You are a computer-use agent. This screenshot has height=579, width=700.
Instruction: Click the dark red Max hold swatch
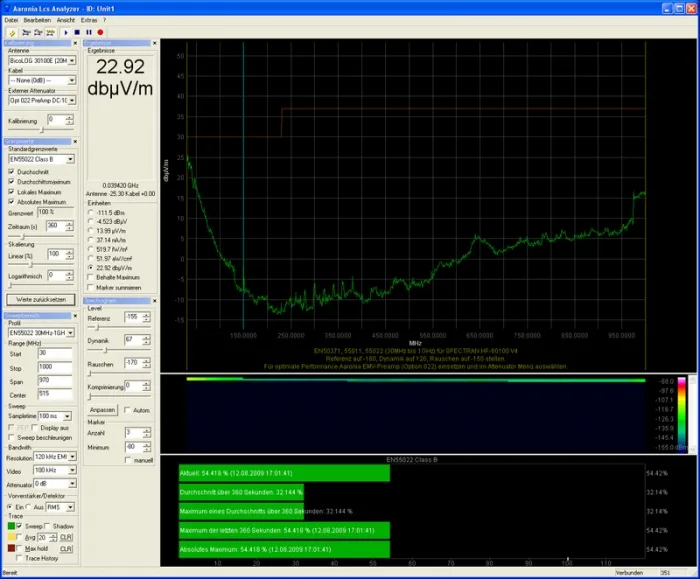(x=12, y=548)
